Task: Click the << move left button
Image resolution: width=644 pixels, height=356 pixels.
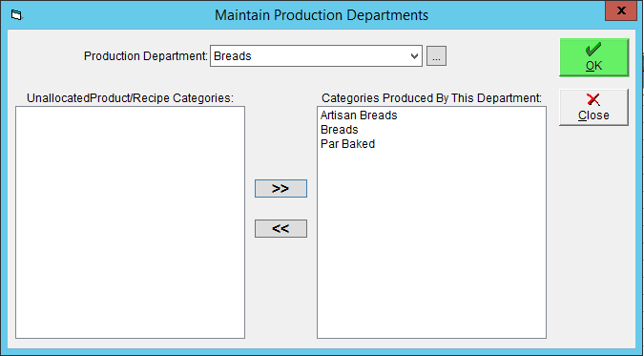Action: coord(280,228)
